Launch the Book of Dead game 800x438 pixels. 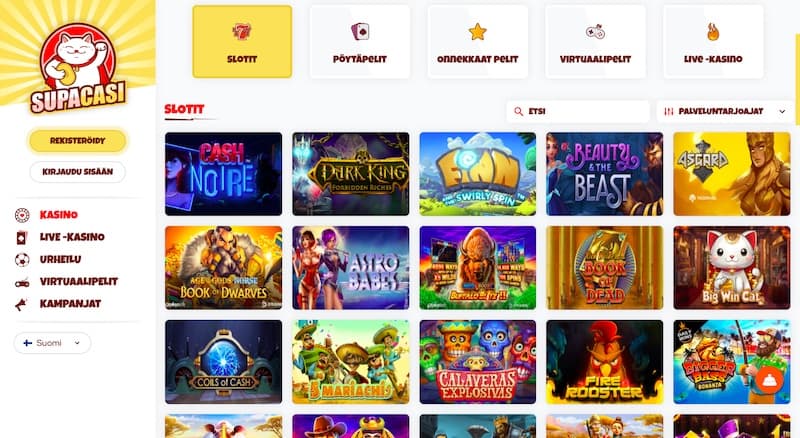coord(605,268)
